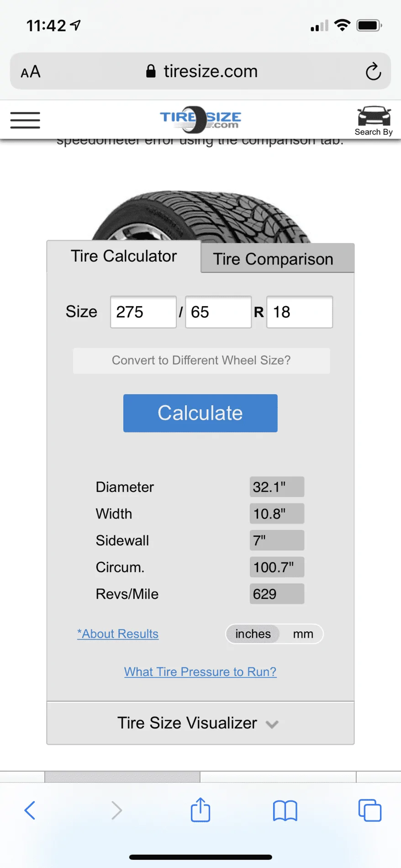The height and width of the screenshot is (868, 401).
Task: Follow What Tire Pressure to Run link
Action: 200,672
